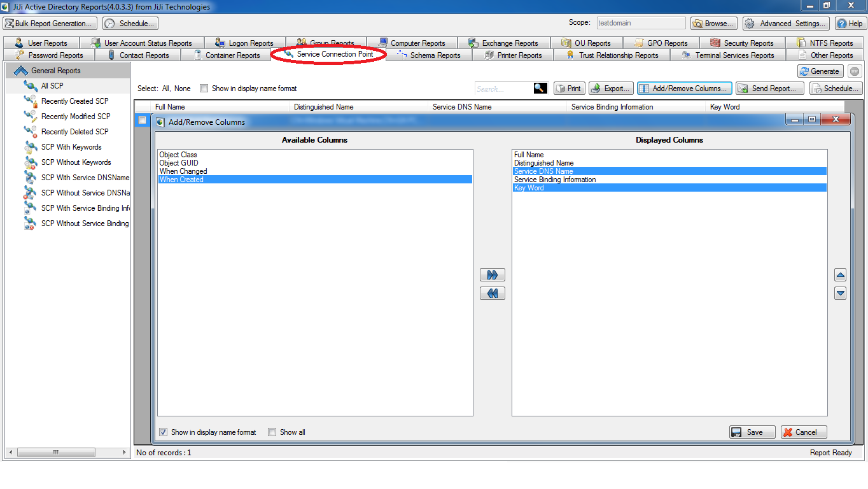Click the General Reports collapse chevron icon

[20, 71]
